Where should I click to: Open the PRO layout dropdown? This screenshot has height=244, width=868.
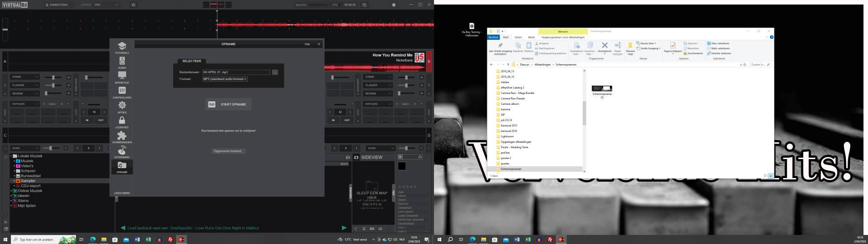(106, 5)
